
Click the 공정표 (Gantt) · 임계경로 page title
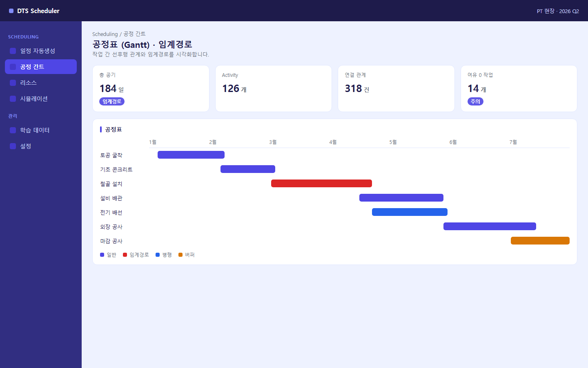click(x=142, y=44)
